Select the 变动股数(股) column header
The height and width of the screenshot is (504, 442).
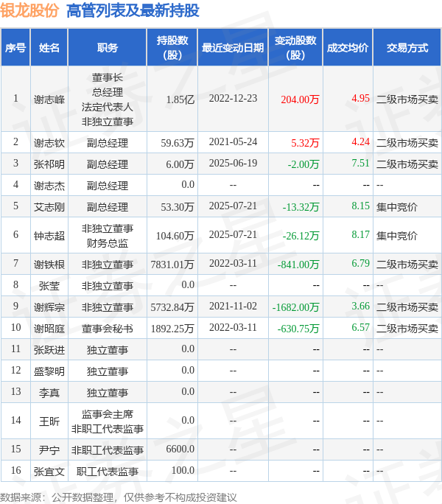[295, 48]
